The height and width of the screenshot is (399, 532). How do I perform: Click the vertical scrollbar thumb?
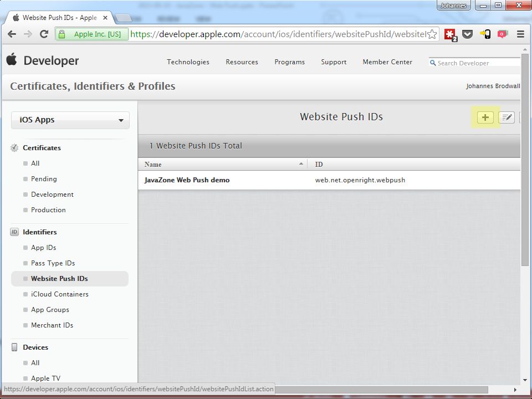click(x=525, y=160)
